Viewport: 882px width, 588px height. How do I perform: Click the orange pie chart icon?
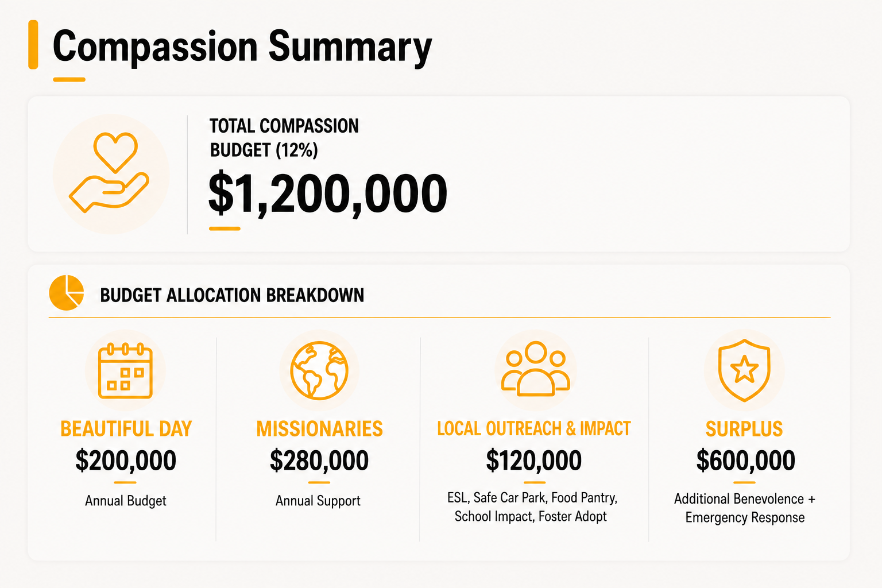point(67,293)
